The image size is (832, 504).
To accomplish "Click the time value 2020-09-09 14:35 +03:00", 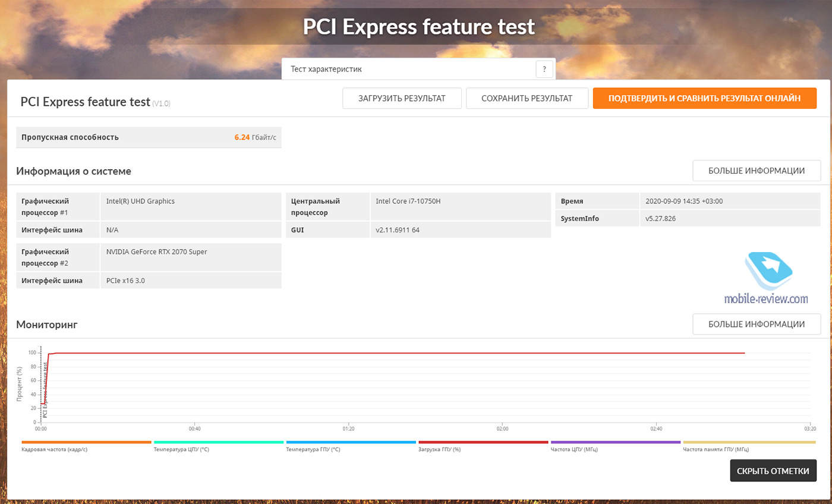I will (684, 201).
